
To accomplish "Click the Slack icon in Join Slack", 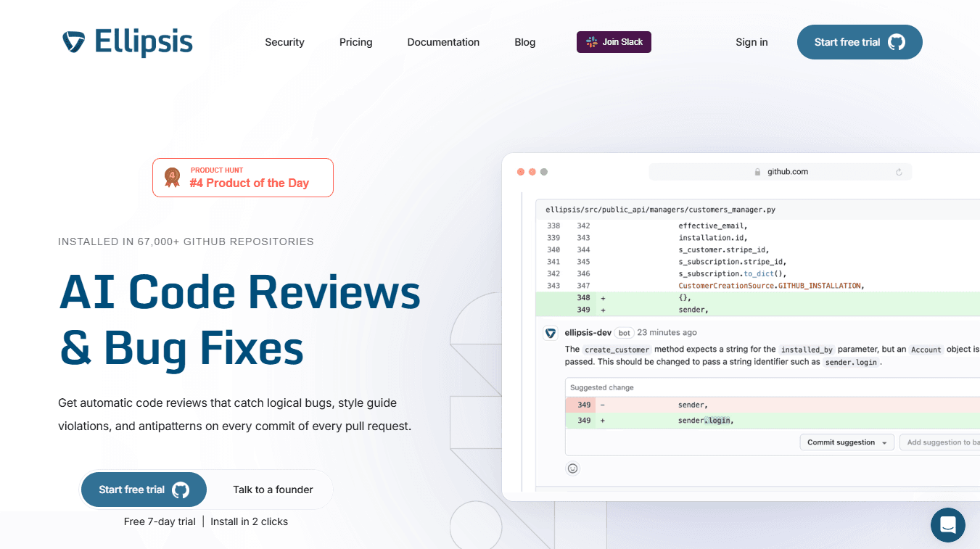I will [592, 42].
